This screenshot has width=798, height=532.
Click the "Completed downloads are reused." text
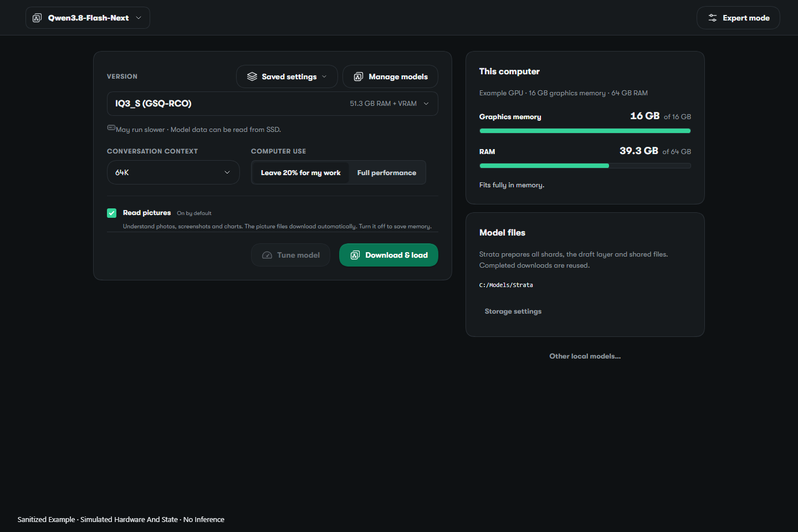534,265
